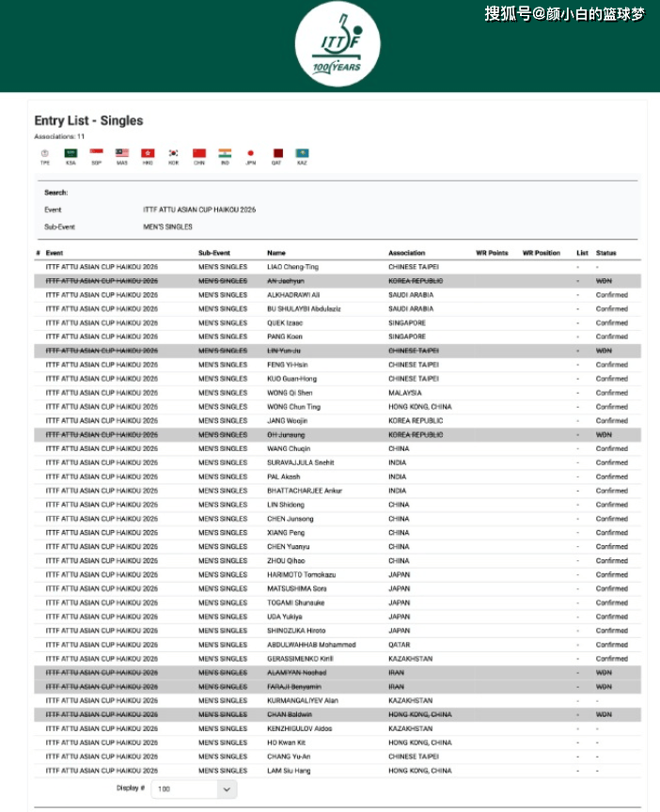
Task: Click the withdrawn LIN Yun-Ju entry
Action: pyautogui.click(x=284, y=351)
